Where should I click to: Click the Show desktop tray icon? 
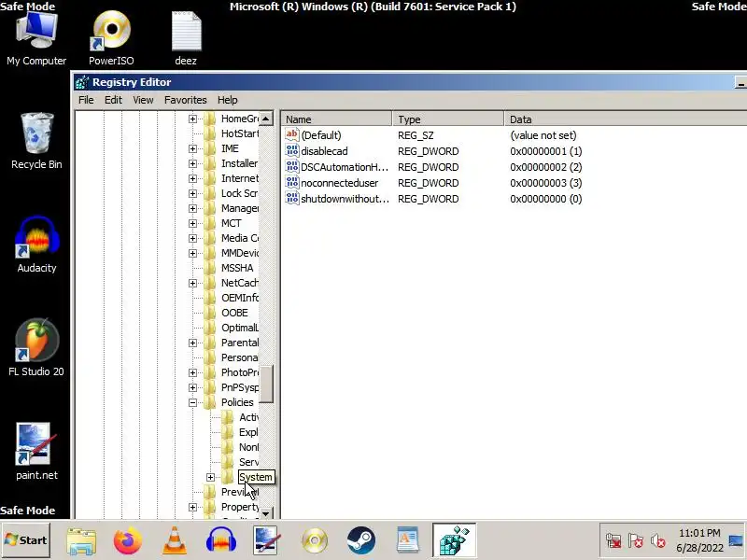736,541
